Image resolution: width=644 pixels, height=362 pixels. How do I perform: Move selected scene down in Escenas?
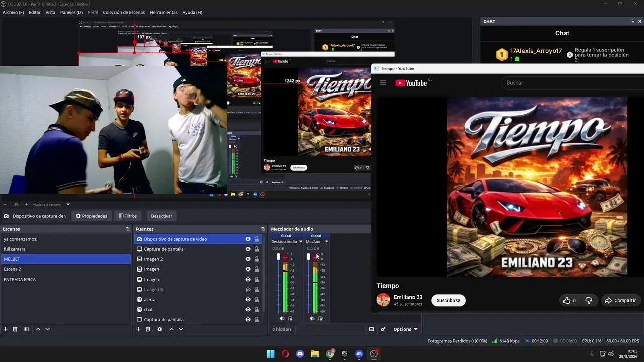coord(48,329)
